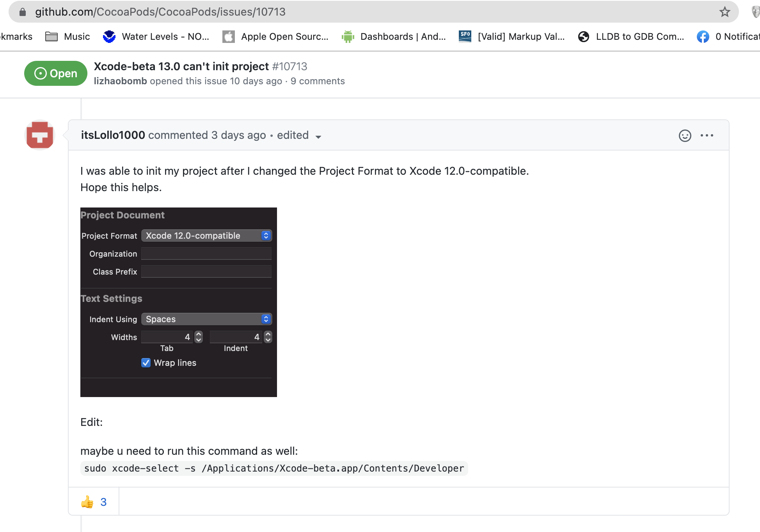Open the emoji reaction picker on comment
This screenshot has height=532, width=760.
685,135
